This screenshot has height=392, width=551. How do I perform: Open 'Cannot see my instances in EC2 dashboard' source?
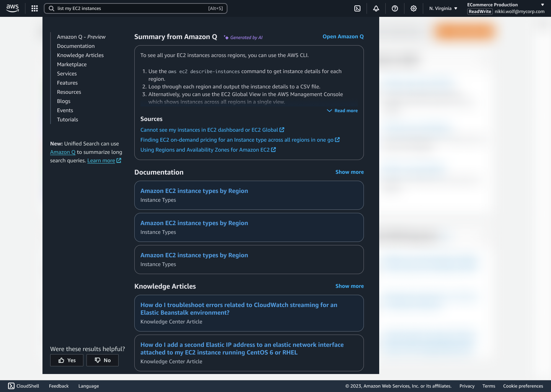click(209, 130)
